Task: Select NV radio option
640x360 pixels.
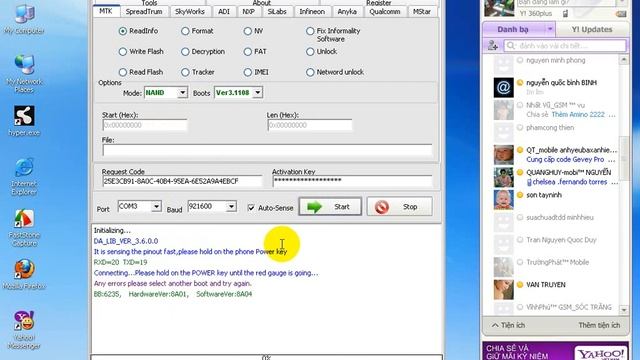Action: 247,31
